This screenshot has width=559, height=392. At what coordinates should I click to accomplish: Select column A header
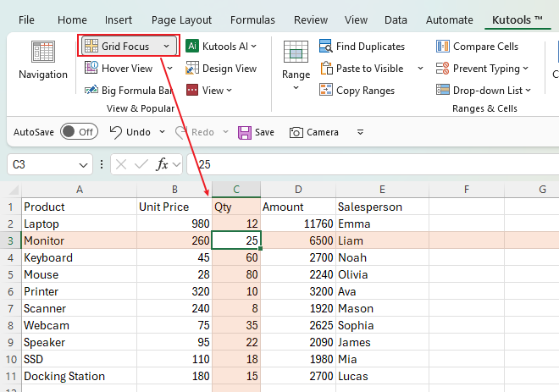79,190
